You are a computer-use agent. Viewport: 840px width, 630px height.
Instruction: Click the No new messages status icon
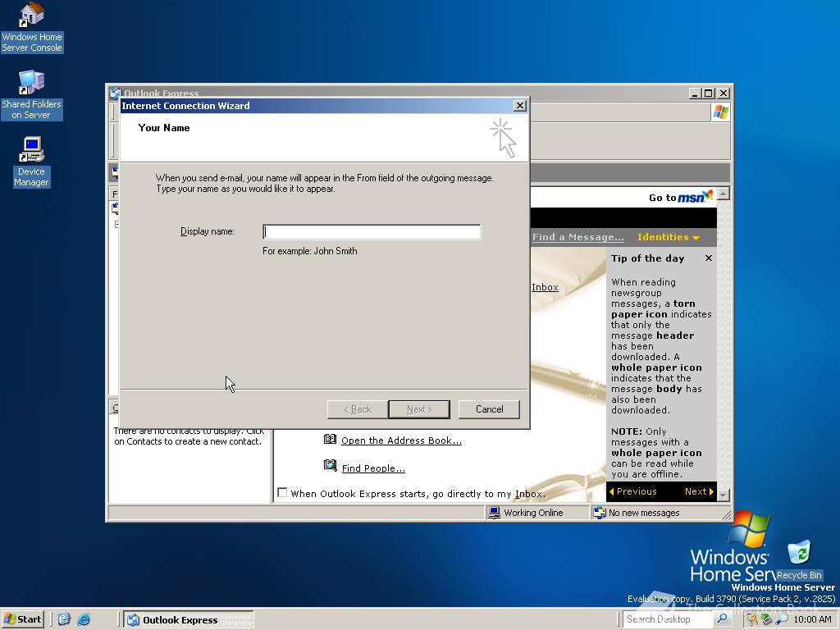click(600, 513)
